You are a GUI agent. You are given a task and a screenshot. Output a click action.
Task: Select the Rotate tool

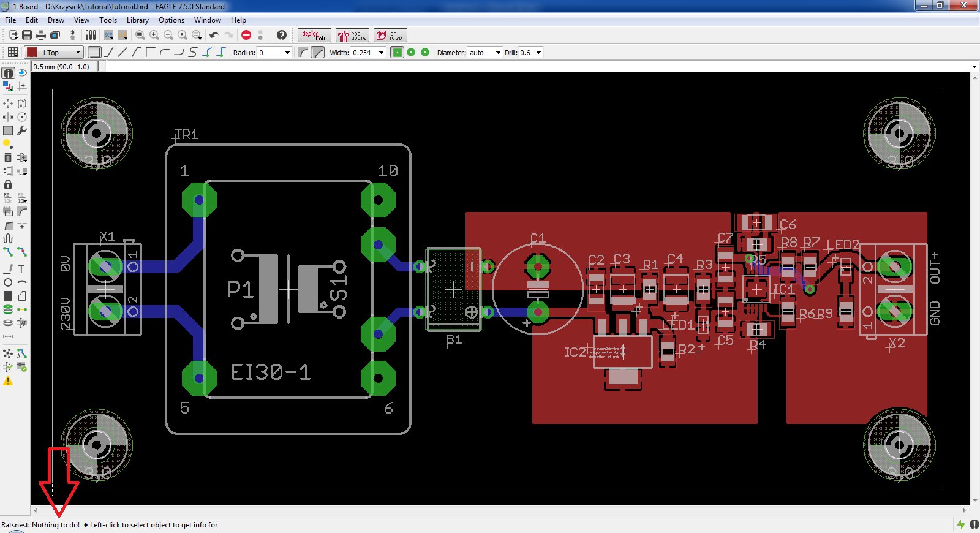(x=22, y=117)
